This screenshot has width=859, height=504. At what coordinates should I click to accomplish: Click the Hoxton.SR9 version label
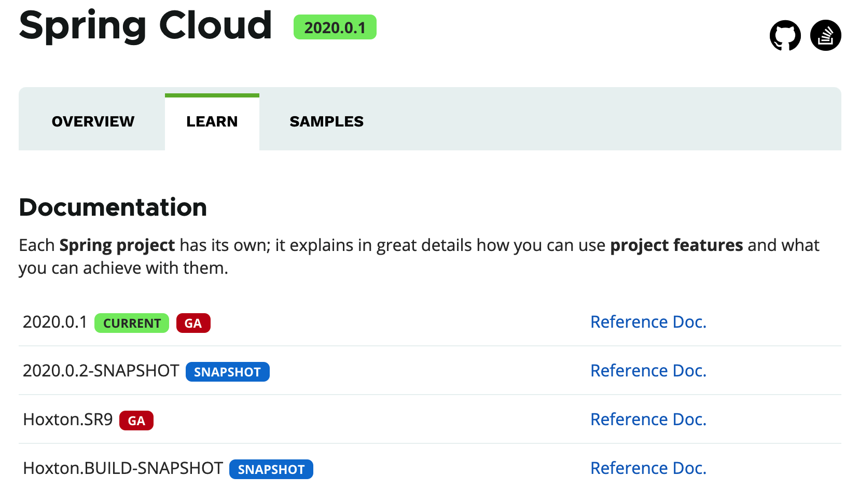click(68, 419)
